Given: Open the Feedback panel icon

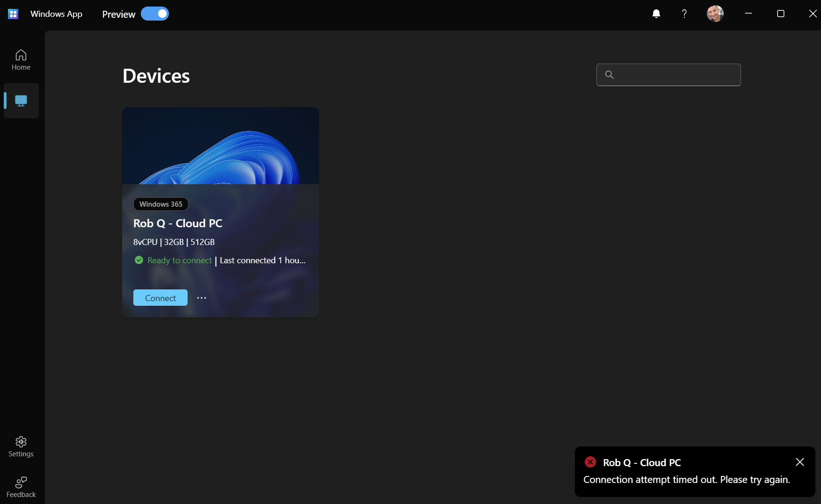Looking at the screenshot, I should click(x=21, y=482).
